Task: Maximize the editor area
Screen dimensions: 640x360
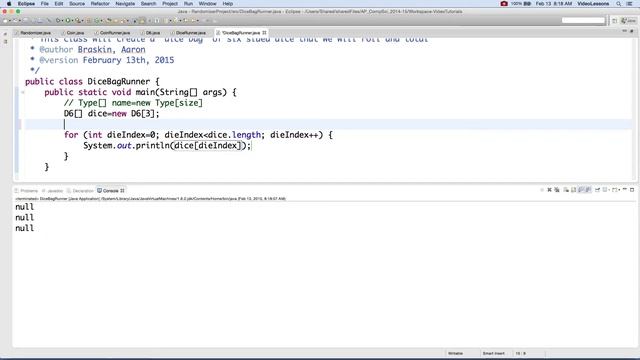Action: [x=632, y=31]
